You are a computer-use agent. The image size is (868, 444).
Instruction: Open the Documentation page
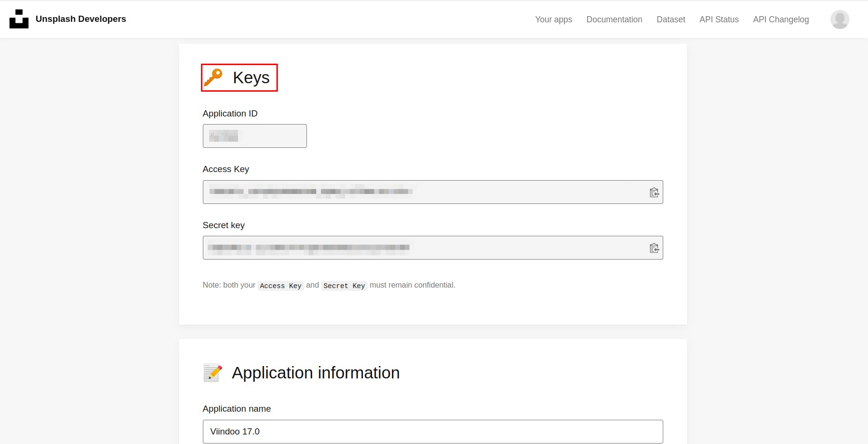(x=614, y=19)
